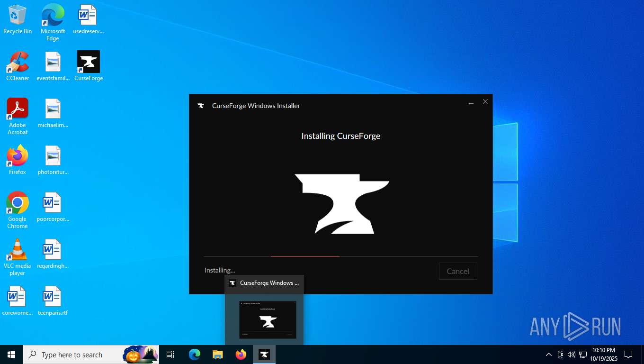Open the CurseForge desktop shortcut
This screenshot has height=364, width=644.
click(x=89, y=66)
